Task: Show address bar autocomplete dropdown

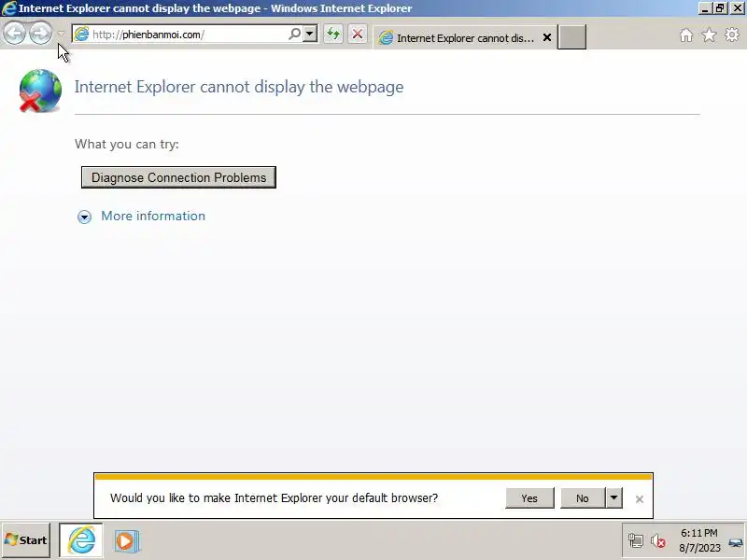Action: [x=310, y=34]
